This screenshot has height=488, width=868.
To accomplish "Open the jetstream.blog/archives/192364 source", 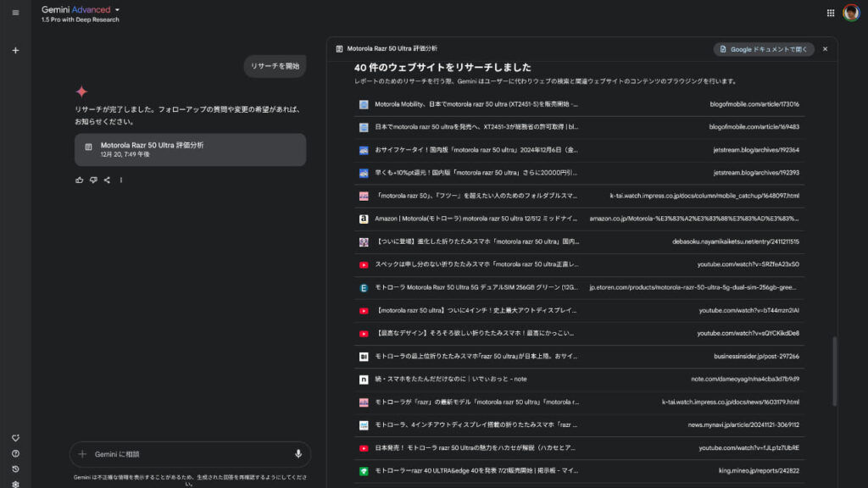I will (579, 150).
